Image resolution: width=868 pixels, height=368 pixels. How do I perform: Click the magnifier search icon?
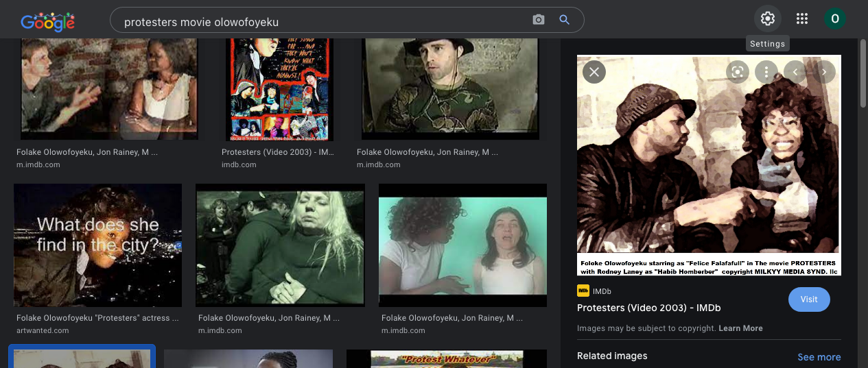pyautogui.click(x=565, y=20)
